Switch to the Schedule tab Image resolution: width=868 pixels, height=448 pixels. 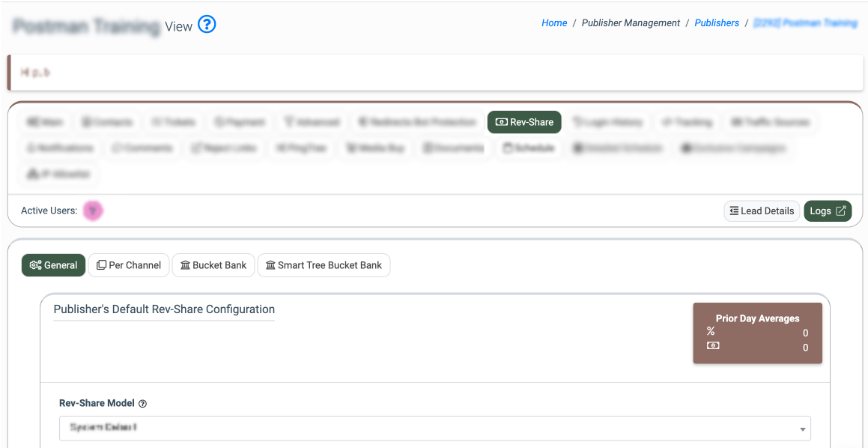(528, 148)
